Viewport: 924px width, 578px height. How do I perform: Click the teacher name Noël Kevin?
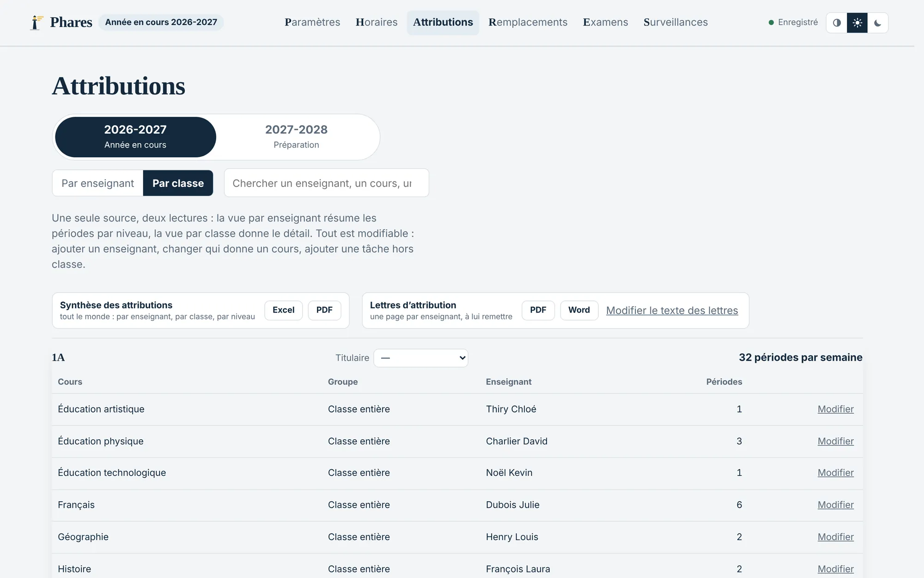click(509, 473)
